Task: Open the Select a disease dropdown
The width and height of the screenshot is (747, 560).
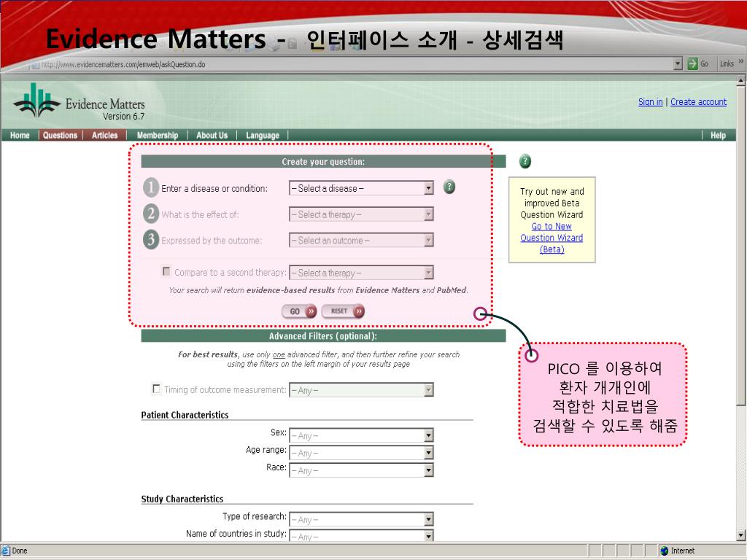Action: coord(361,189)
